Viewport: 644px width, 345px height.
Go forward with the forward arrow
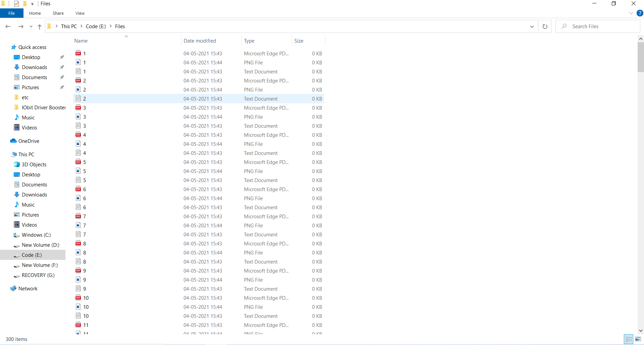pyautogui.click(x=21, y=26)
